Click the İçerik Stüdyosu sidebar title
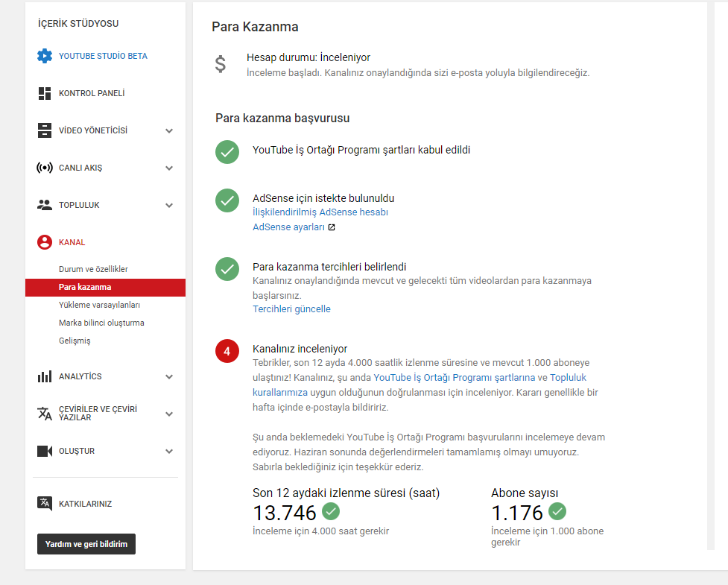Image resolution: width=728 pixels, height=585 pixels. click(78, 24)
